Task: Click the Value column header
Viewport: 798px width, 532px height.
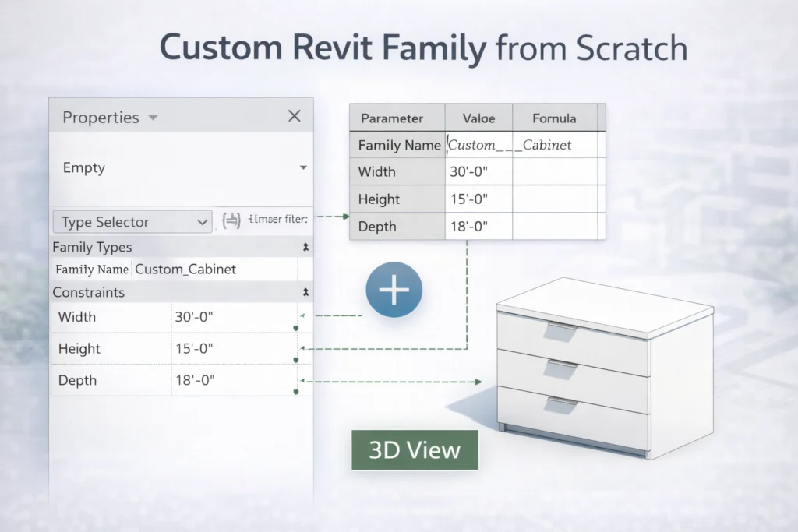Action: click(478, 118)
